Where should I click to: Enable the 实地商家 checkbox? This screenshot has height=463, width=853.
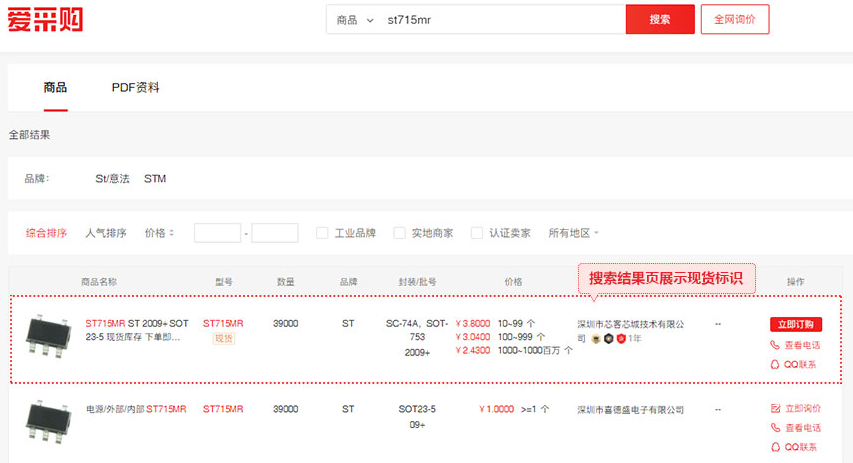(x=399, y=233)
